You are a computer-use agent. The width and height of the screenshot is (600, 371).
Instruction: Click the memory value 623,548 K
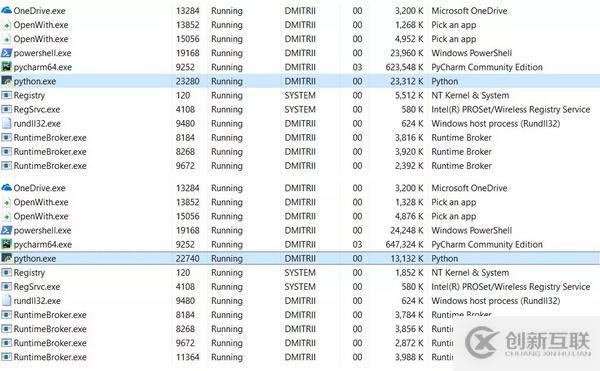[x=404, y=67]
